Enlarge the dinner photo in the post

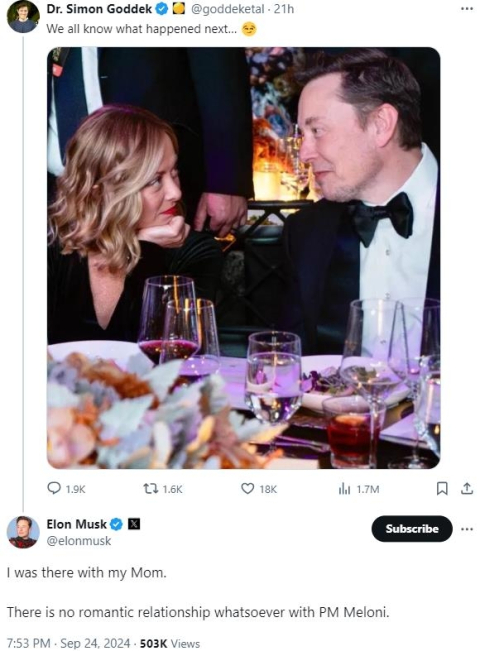tap(243, 258)
